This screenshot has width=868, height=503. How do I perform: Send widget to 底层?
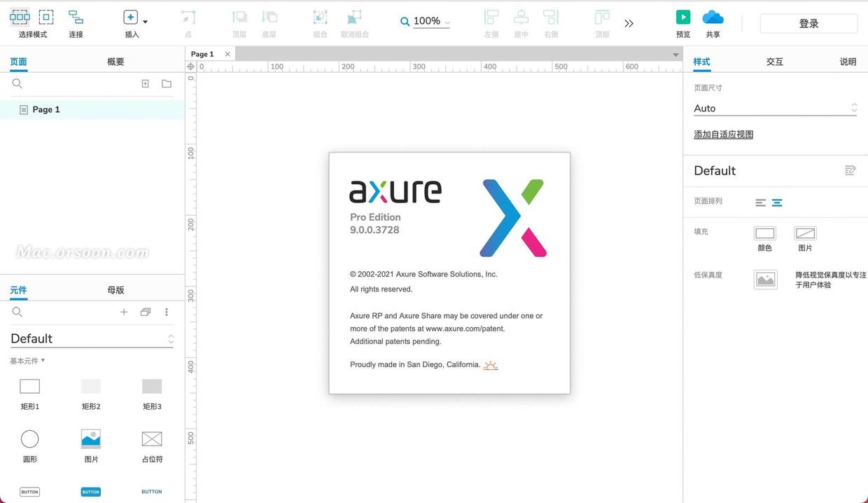tap(269, 17)
